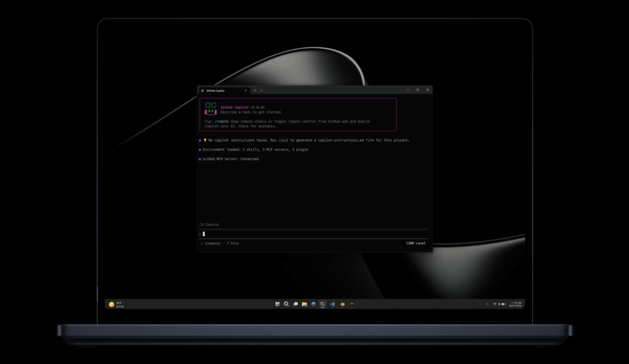Open the dark round app after Blender
Image resolution: width=629 pixels, height=364 pixels.
(352, 304)
